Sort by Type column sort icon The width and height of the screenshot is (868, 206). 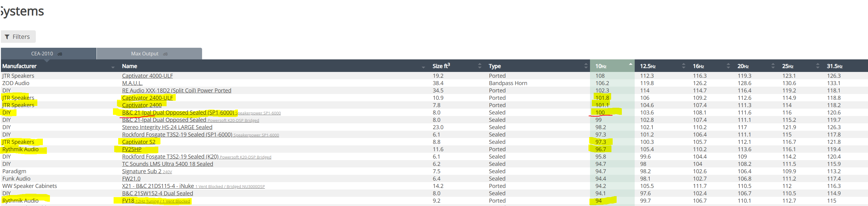click(586, 66)
